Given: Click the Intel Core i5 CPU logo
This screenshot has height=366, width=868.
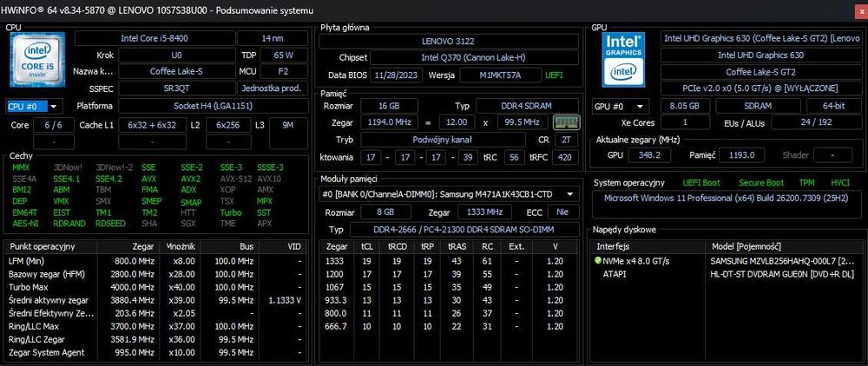Looking at the screenshot, I should [37, 59].
